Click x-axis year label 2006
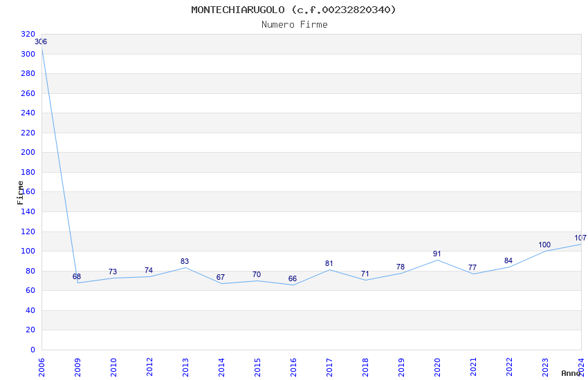The width and height of the screenshot is (588, 380). pos(42,368)
